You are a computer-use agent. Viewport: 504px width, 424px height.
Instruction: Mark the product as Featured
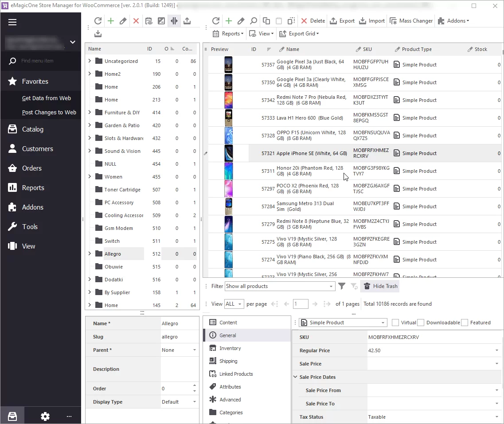[464, 322]
